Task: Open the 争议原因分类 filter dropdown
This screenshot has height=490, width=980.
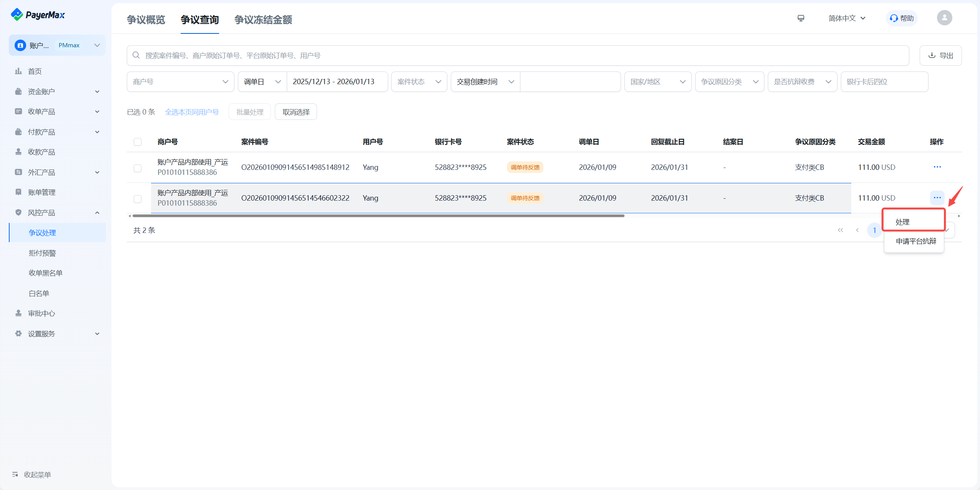Action: [730, 82]
